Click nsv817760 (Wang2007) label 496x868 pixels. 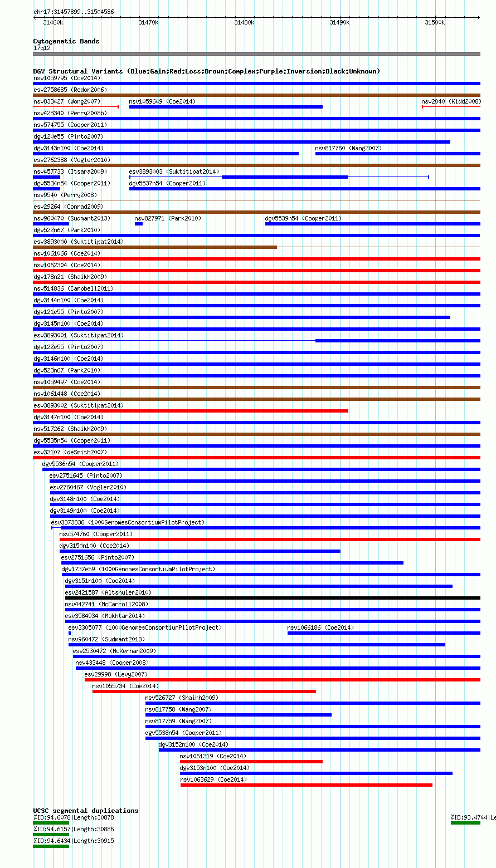[348, 148]
